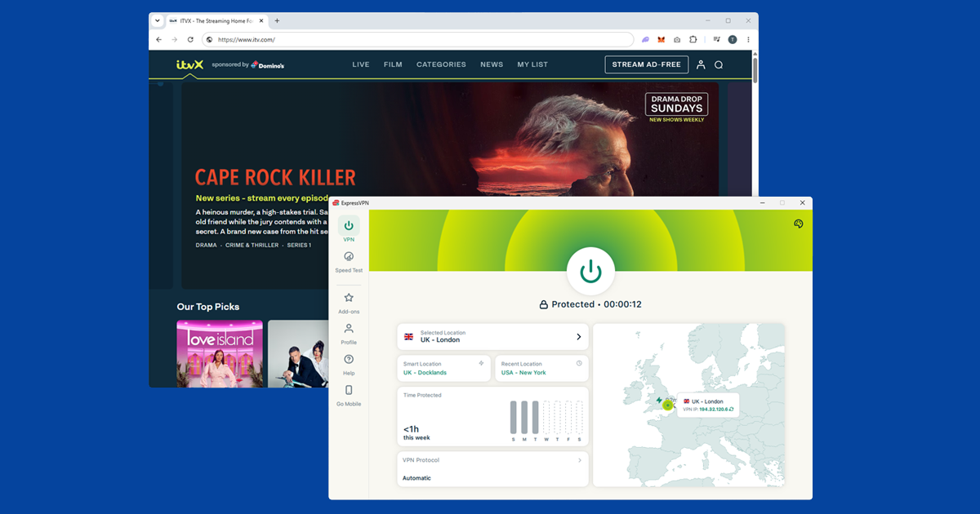Open the ITVX account profile icon
Screen dimensions: 980x514
click(x=701, y=65)
